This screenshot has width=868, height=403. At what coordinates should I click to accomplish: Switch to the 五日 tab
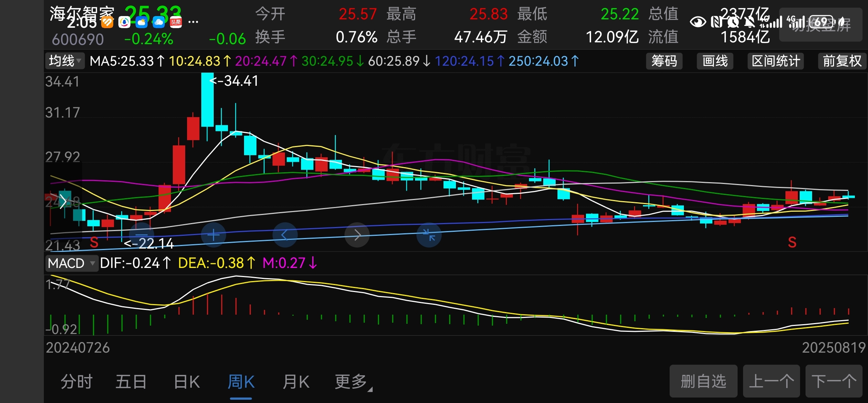click(x=131, y=382)
